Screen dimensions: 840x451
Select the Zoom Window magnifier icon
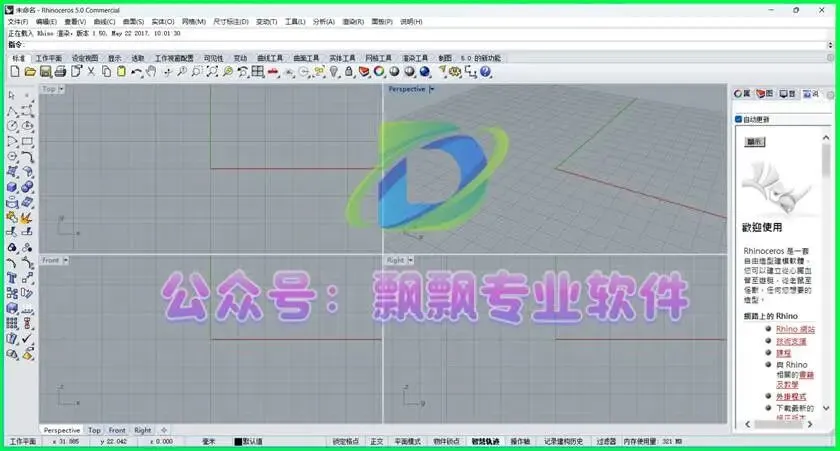[x=197, y=71]
